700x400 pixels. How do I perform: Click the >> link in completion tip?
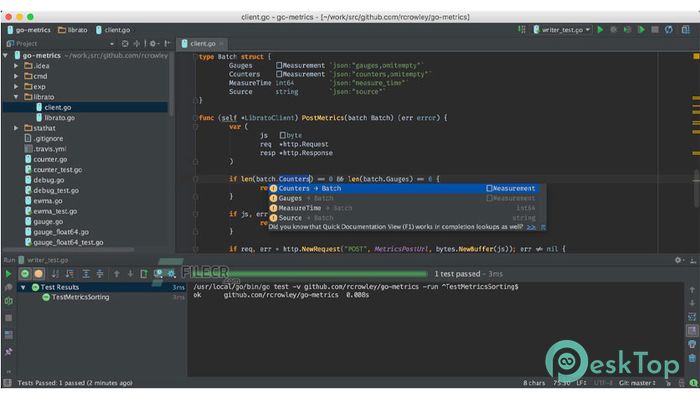[x=531, y=227]
